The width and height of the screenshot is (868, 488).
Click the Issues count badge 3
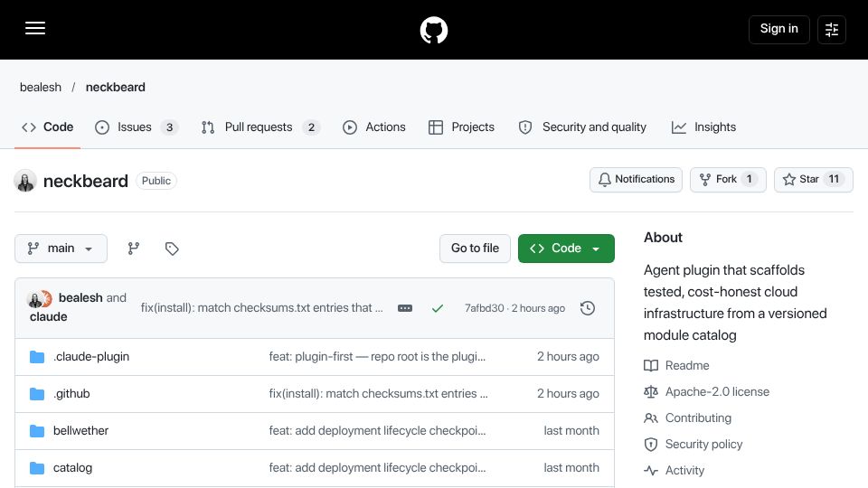169,127
